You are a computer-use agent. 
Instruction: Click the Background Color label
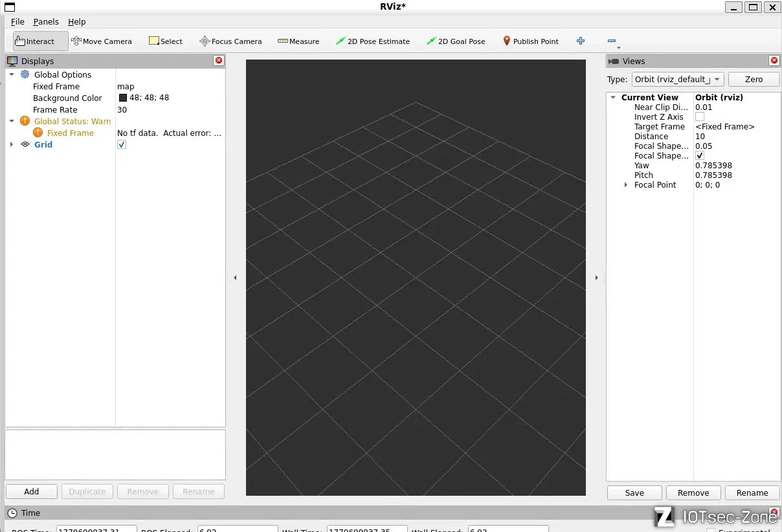[67, 98]
